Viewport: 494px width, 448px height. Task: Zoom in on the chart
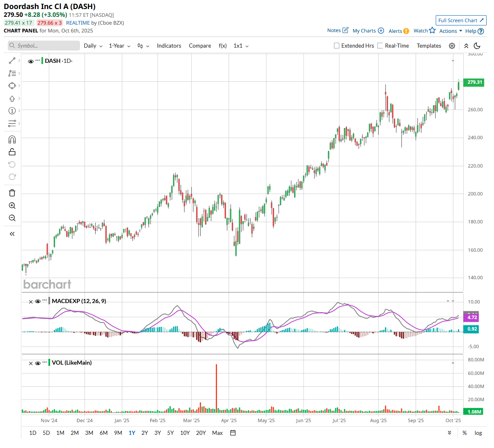click(x=12, y=206)
